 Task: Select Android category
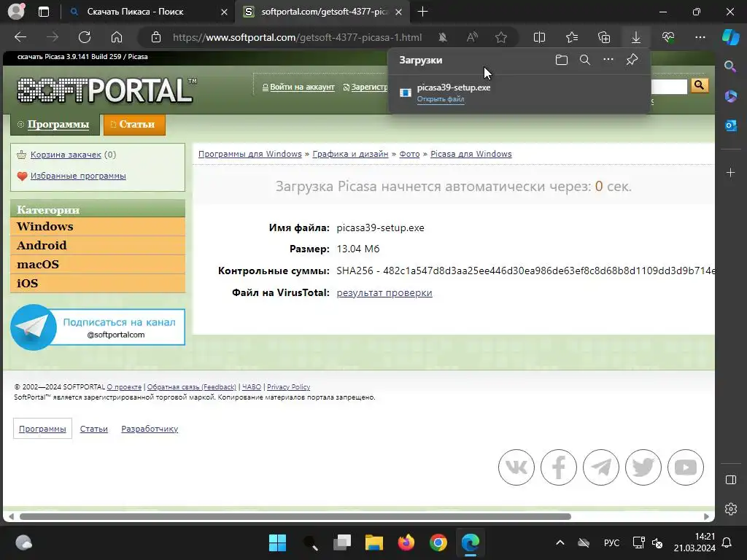(98, 245)
